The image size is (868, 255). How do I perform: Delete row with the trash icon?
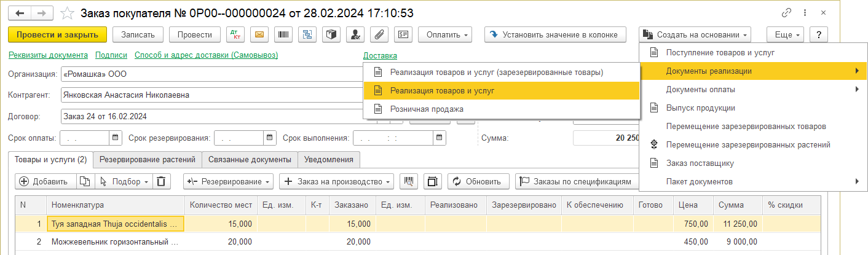tap(160, 181)
